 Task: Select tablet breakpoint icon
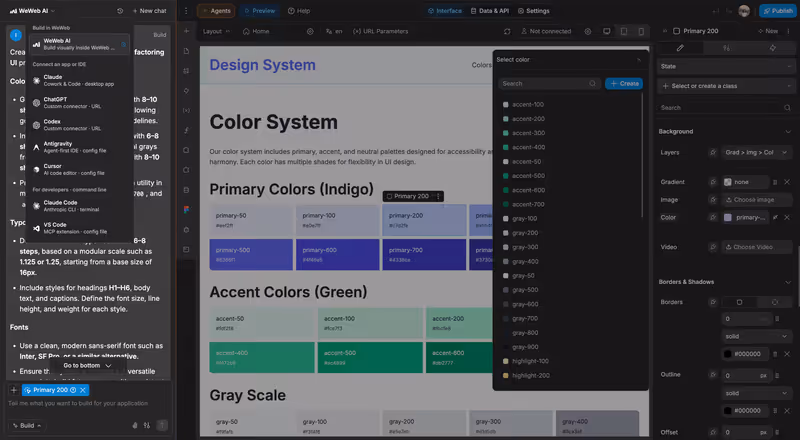tap(624, 31)
